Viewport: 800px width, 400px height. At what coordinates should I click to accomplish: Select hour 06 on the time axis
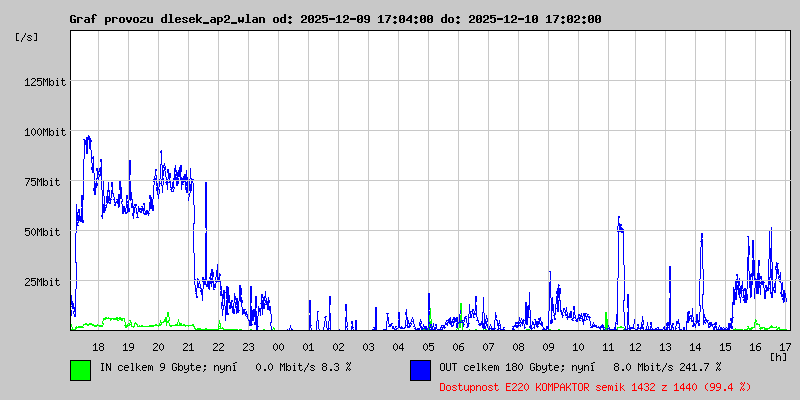coord(458,346)
